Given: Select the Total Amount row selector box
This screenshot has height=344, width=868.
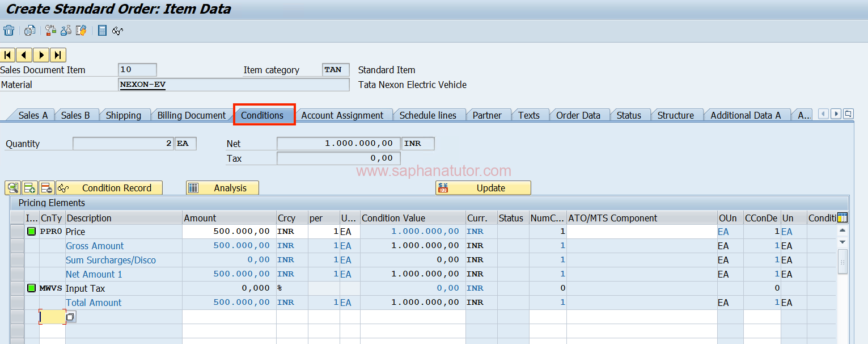Looking at the screenshot, I should (x=17, y=303).
